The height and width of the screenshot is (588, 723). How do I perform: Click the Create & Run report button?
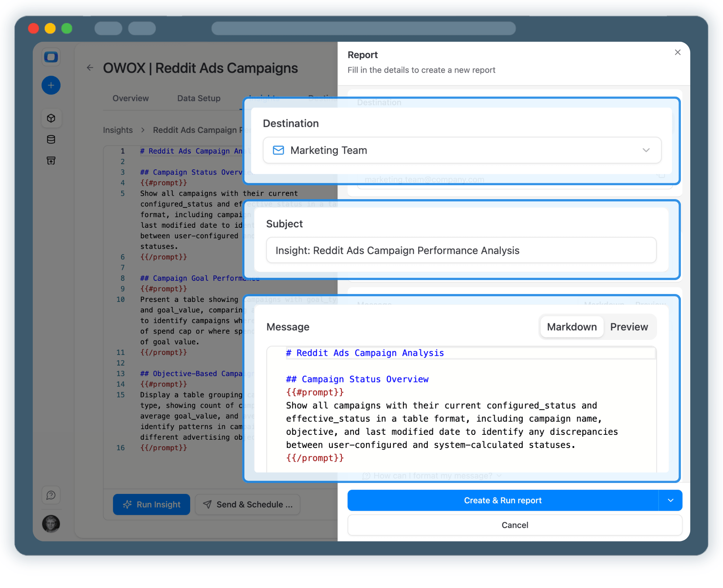click(503, 500)
